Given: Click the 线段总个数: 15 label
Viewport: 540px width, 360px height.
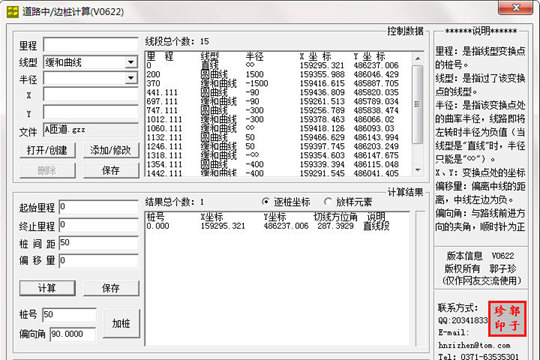Looking at the screenshot, I should click(x=177, y=42).
